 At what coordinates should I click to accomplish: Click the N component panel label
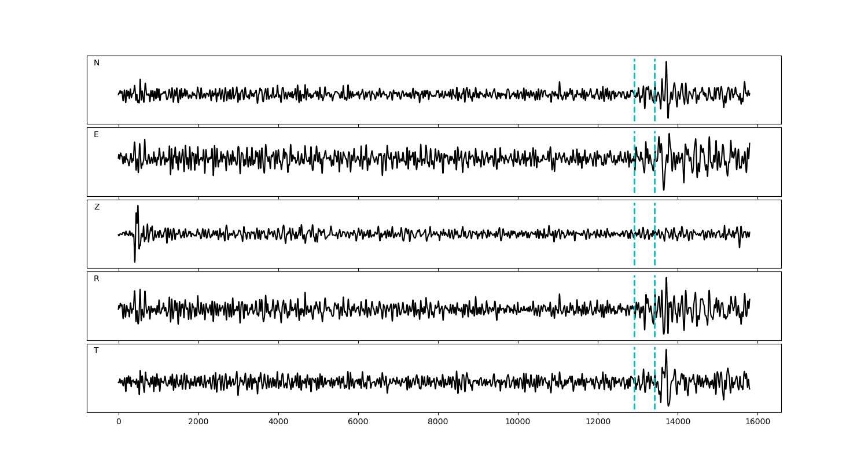pos(97,63)
